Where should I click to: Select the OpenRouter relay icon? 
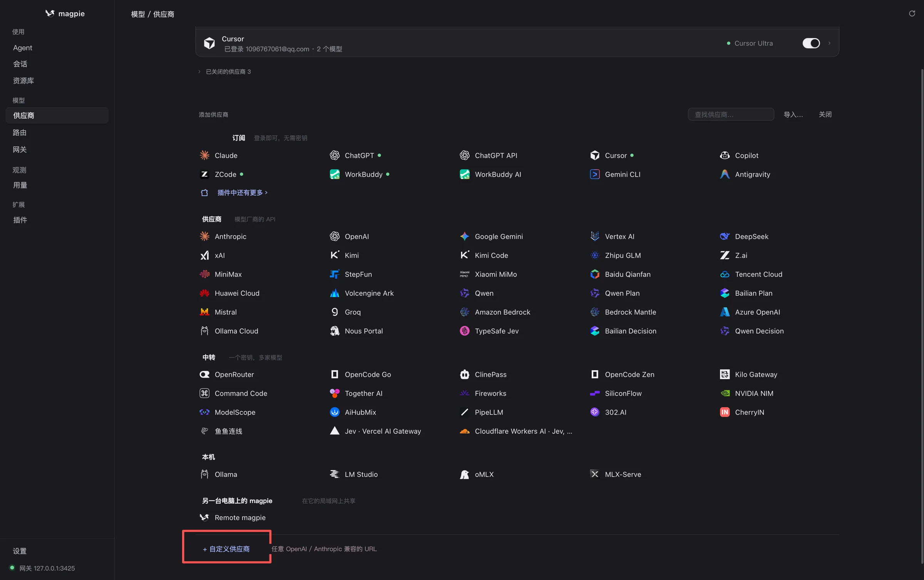204,374
